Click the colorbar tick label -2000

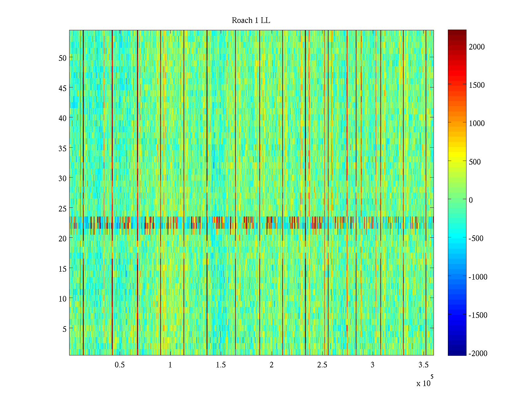click(478, 353)
